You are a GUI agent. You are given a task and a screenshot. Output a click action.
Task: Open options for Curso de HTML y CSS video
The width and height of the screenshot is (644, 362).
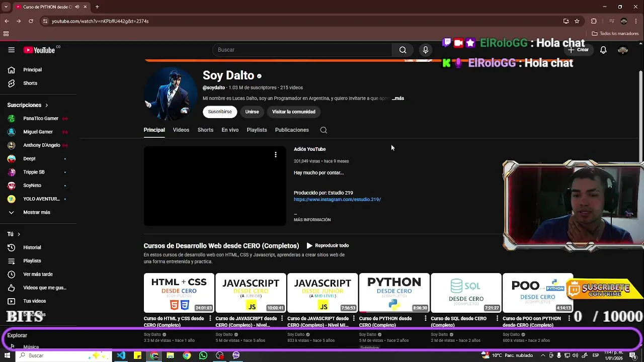(210, 319)
